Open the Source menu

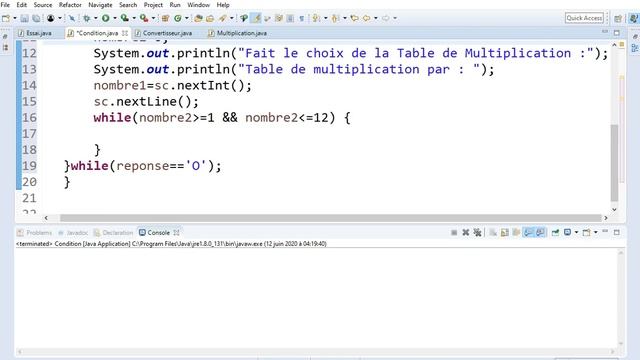(x=42, y=5)
